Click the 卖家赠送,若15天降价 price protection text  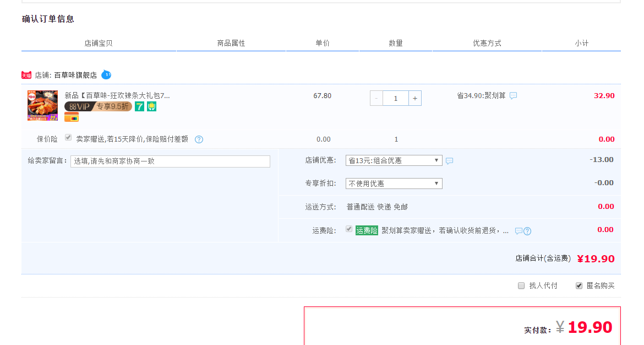click(132, 139)
